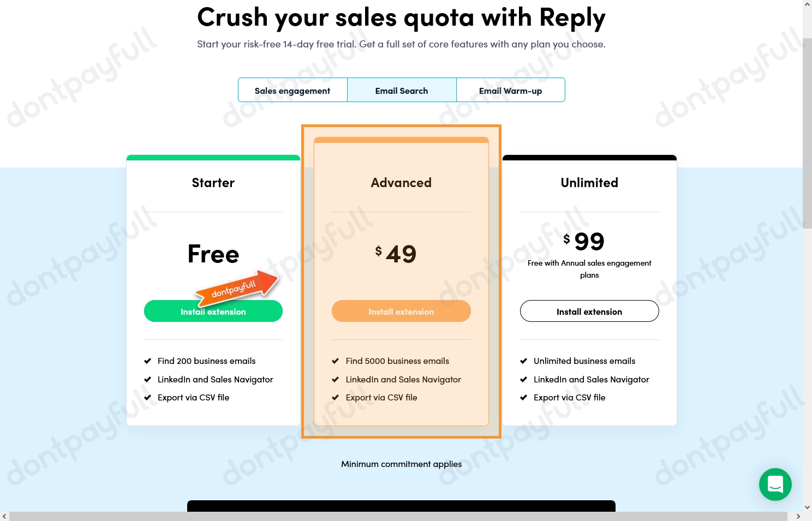The image size is (812, 521).
Task: Click the Minimum commitment applies text
Action: 401,464
